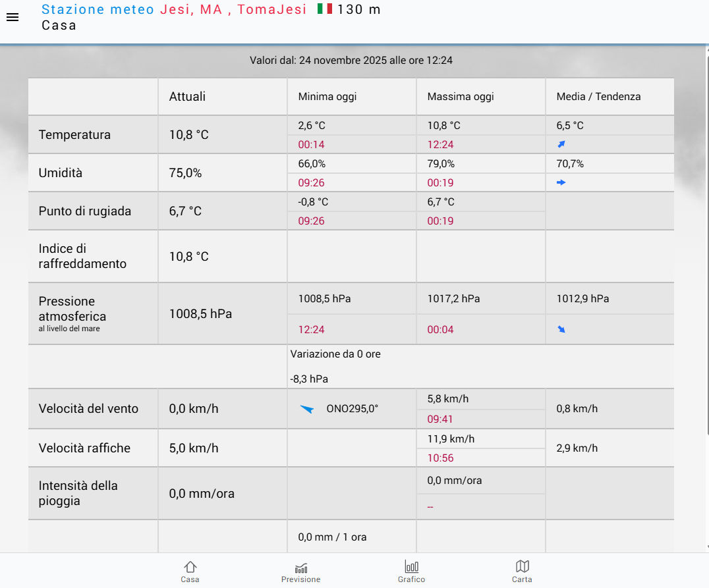Open the hamburger menu
This screenshot has width=709, height=588.
[x=12, y=17]
